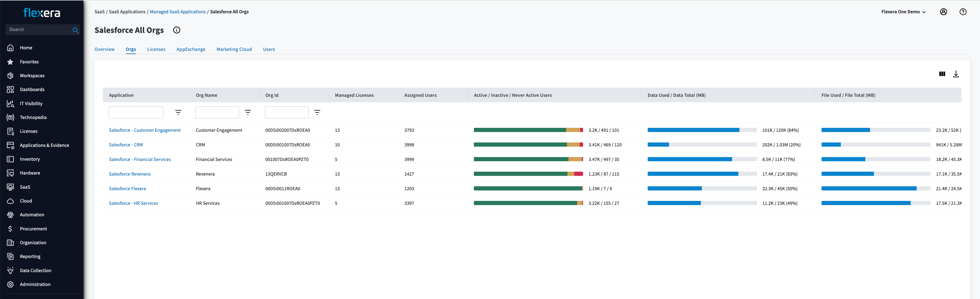The width and height of the screenshot is (980, 299).
Task: Click the column chooser icon
Action: point(942,74)
